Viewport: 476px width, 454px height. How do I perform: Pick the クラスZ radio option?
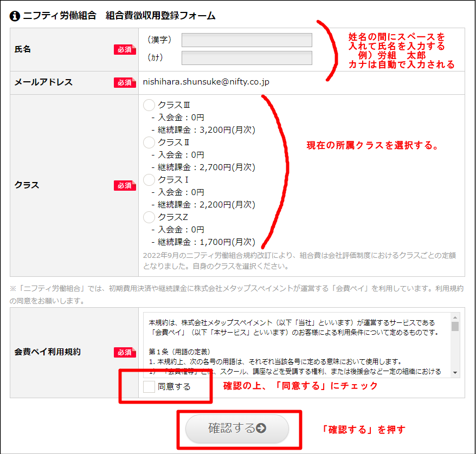(x=149, y=217)
